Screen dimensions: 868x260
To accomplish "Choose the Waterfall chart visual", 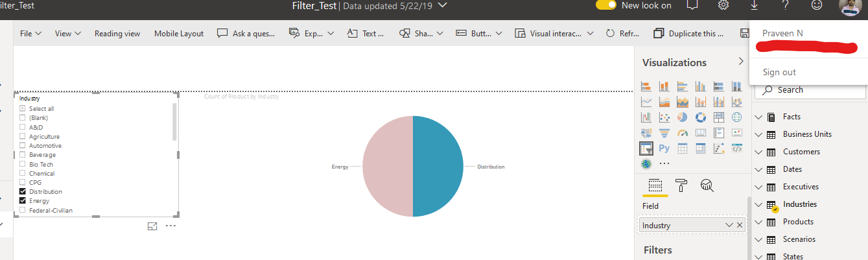I will click(x=646, y=117).
